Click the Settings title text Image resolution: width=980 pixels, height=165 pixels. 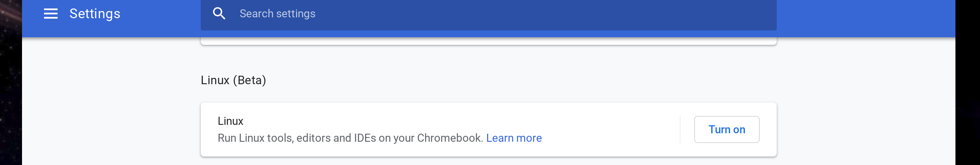(x=95, y=14)
